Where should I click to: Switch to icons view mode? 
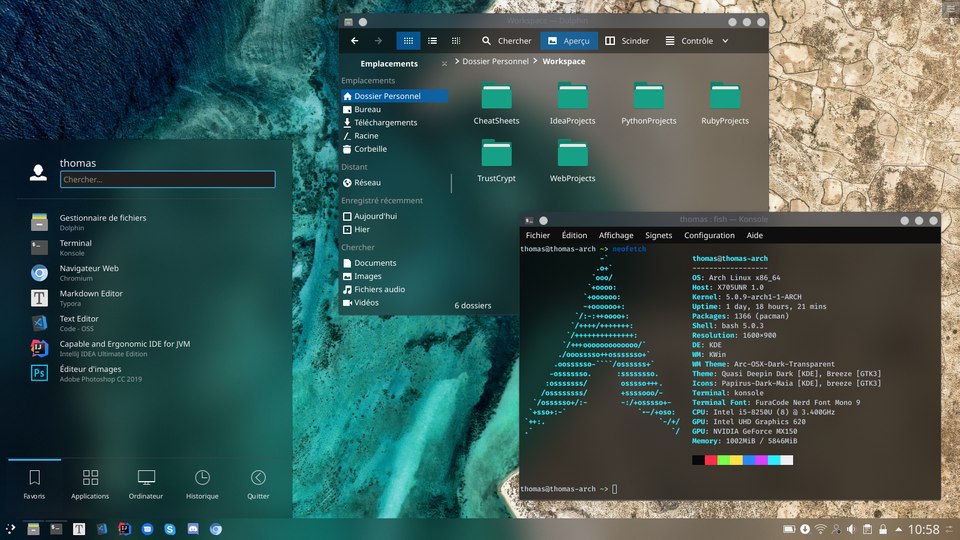tap(408, 40)
